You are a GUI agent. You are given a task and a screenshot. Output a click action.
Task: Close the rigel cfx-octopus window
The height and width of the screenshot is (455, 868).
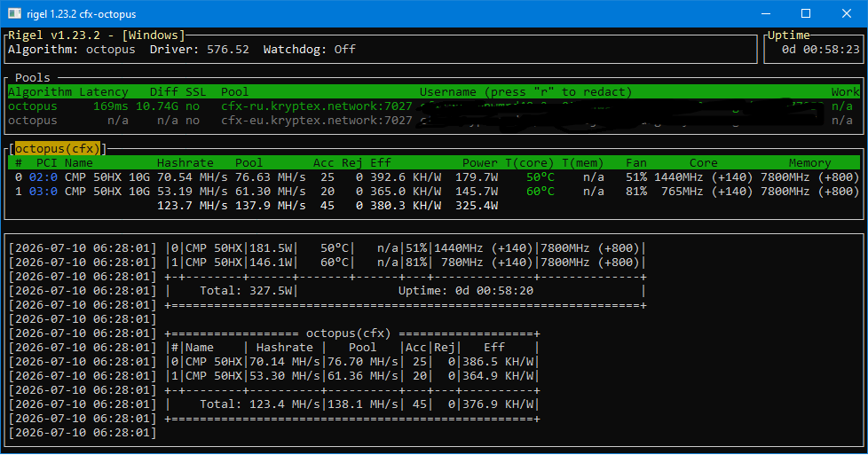pyautogui.click(x=847, y=13)
